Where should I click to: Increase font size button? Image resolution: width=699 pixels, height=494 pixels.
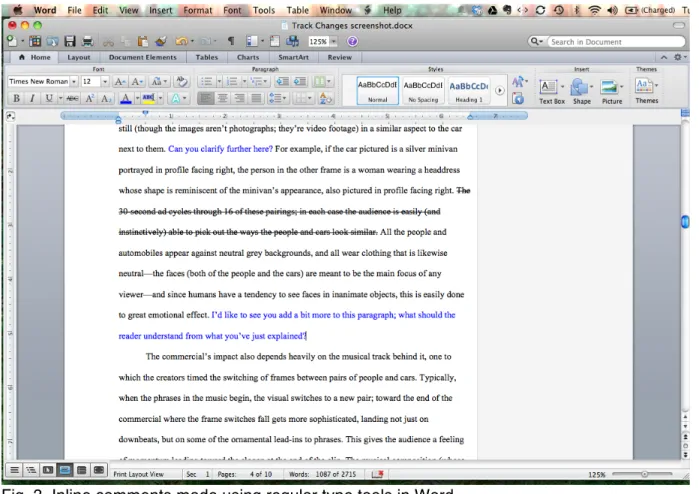pos(119,82)
